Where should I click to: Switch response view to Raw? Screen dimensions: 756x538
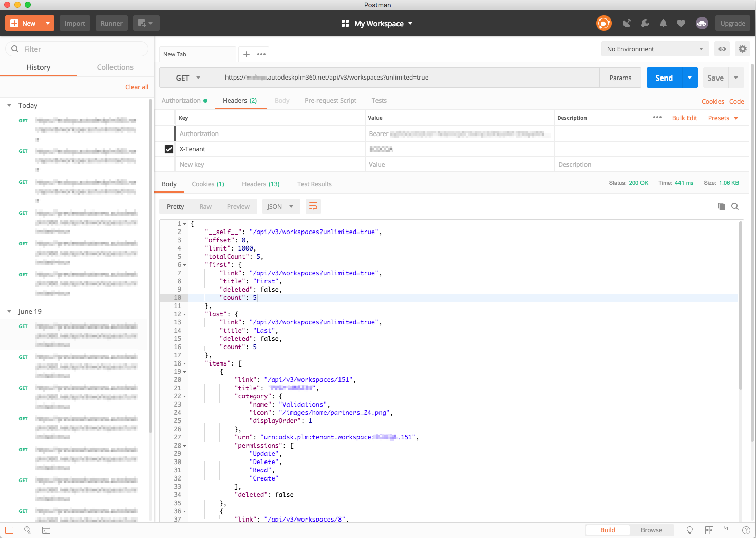(x=205, y=206)
